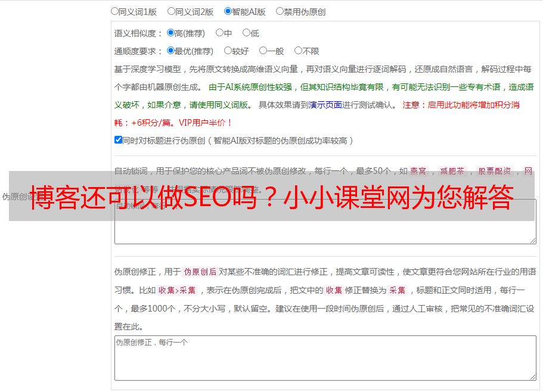Viewport: 543px width, 392px height.
Task: Select the 同义词2版 radio option
Action: 171,11
